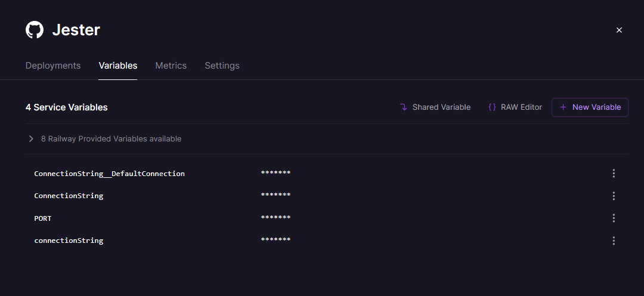644x296 pixels.
Task: Switch to the Deployments tab
Action: [53, 66]
